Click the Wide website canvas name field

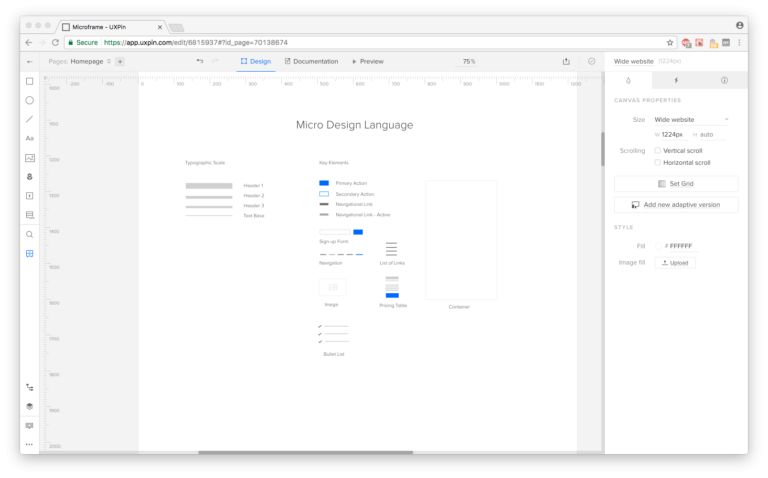633,61
